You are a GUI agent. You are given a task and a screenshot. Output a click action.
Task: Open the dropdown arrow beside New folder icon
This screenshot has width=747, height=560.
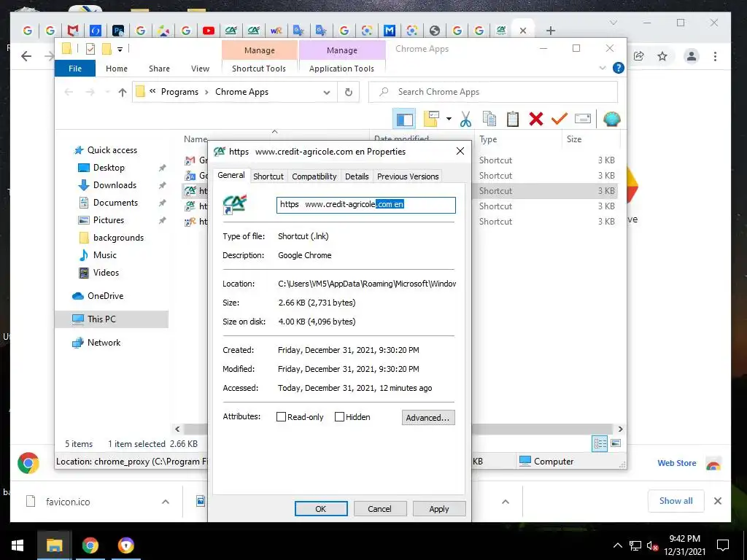click(x=449, y=119)
